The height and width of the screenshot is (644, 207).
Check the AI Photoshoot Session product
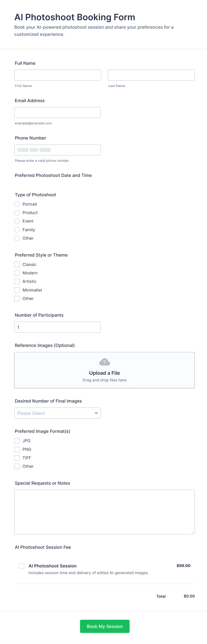pos(22,566)
